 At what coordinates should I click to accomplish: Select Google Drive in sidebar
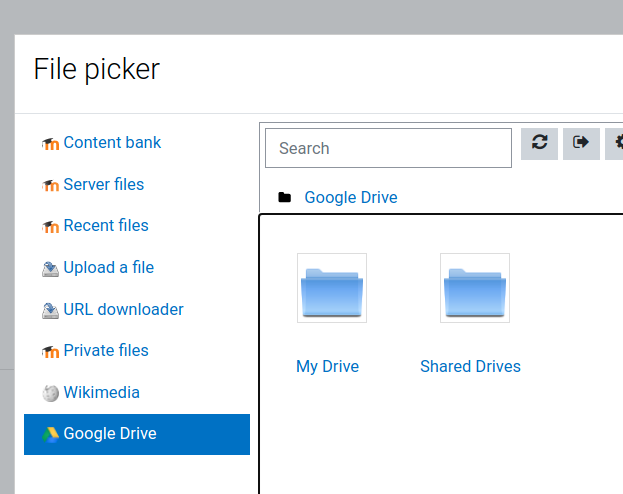(137, 434)
